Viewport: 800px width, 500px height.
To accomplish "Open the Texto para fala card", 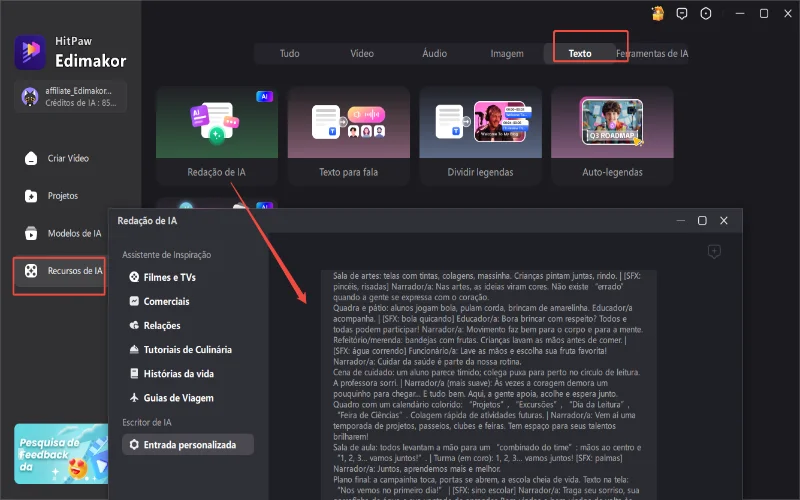I will click(x=348, y=135).
